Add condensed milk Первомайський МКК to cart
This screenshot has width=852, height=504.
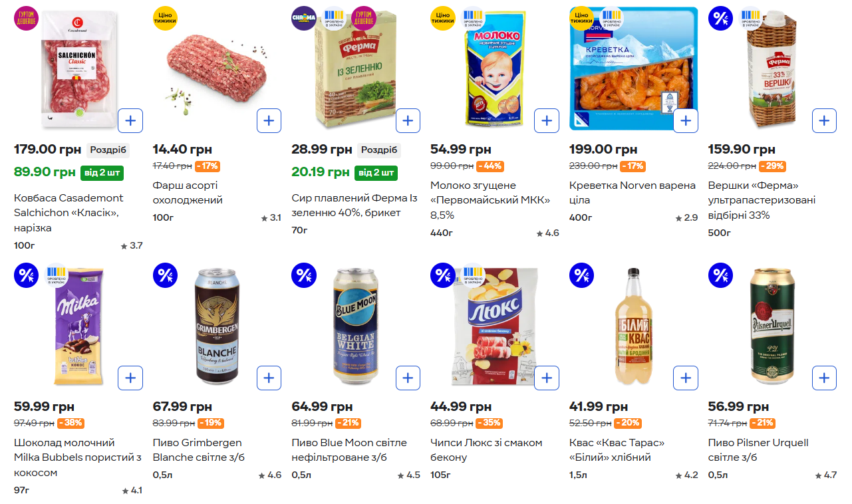(x=547, y=121)
